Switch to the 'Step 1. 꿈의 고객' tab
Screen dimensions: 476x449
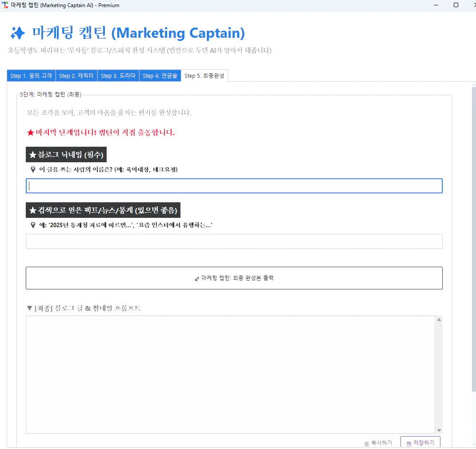30,76
